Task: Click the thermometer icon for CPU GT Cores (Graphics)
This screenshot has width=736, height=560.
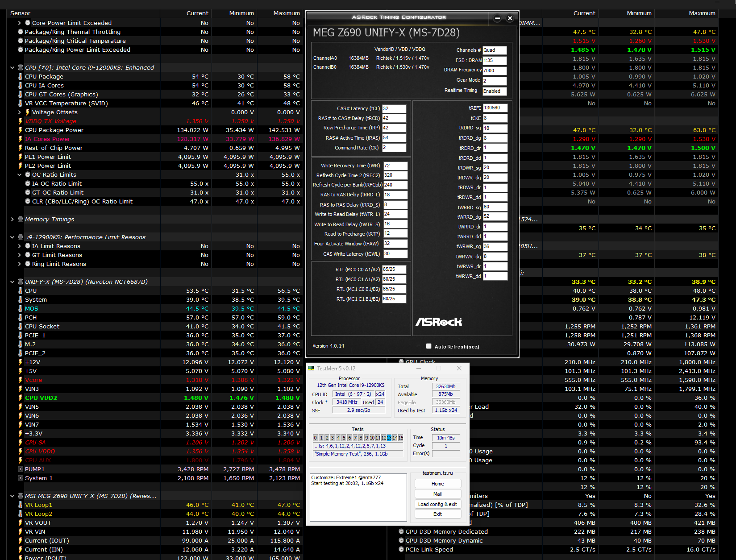Action: click(20, 94)
